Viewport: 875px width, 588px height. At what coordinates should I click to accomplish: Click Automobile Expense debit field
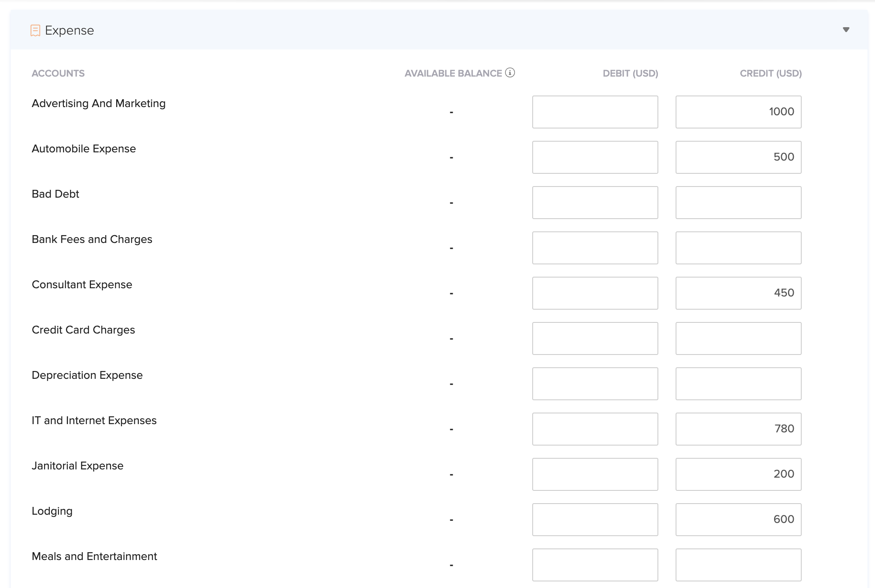coord(595,157)
